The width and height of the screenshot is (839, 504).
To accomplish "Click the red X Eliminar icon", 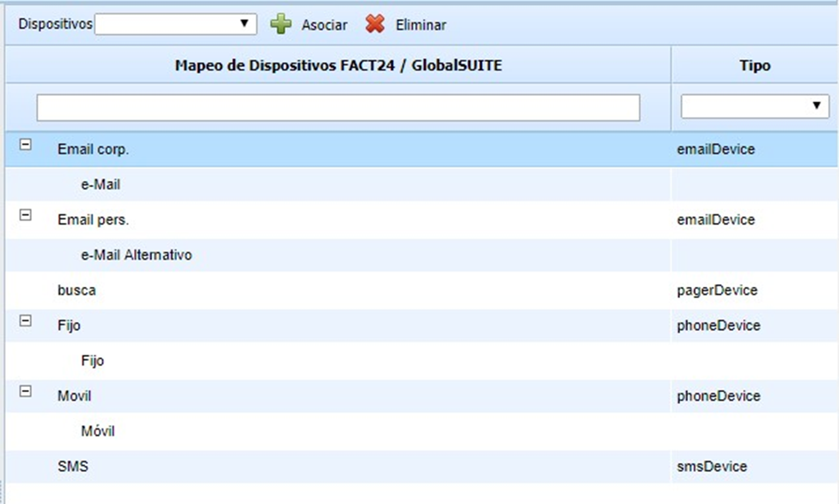I will 375,24.
